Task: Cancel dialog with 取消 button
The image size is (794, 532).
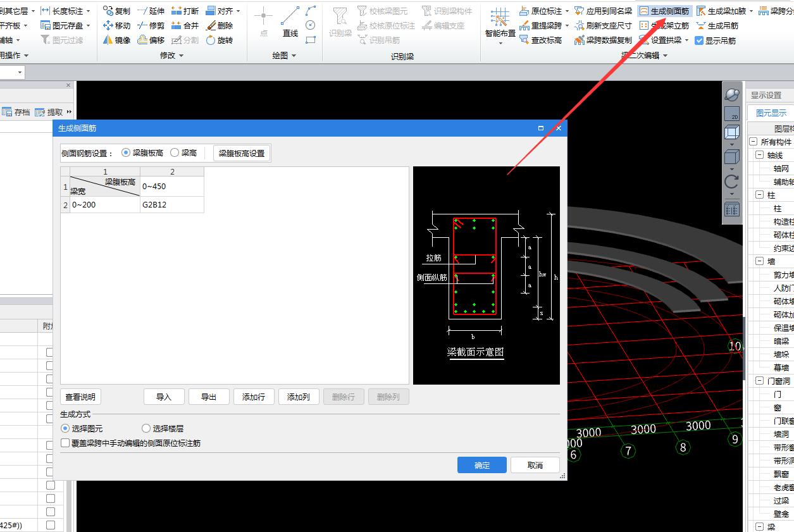Action: point(535,465)
